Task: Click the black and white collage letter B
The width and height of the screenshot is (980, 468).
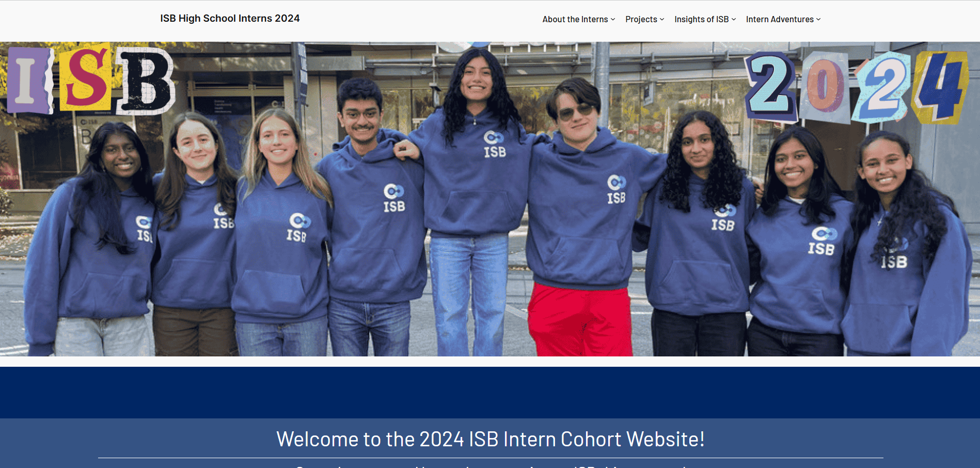Action: pyautogui.click(x=146, y=81)
